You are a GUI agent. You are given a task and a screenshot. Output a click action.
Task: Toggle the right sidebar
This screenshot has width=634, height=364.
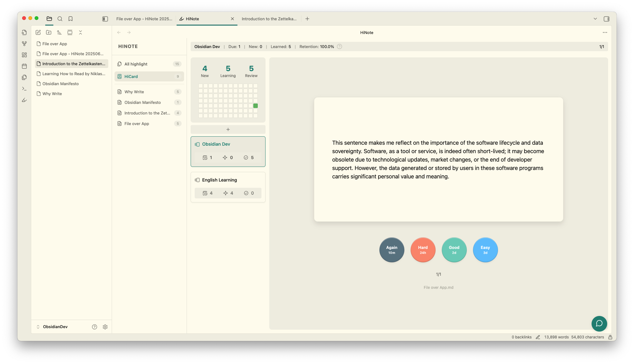606,19
